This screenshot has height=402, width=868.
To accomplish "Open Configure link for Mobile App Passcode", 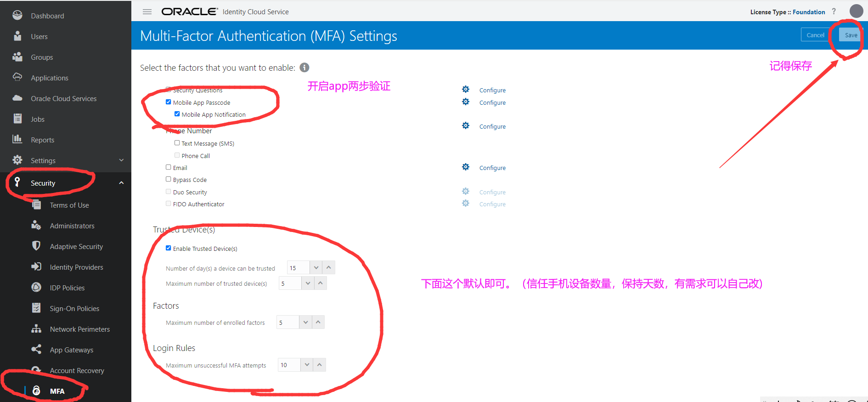I will [492, 102].
